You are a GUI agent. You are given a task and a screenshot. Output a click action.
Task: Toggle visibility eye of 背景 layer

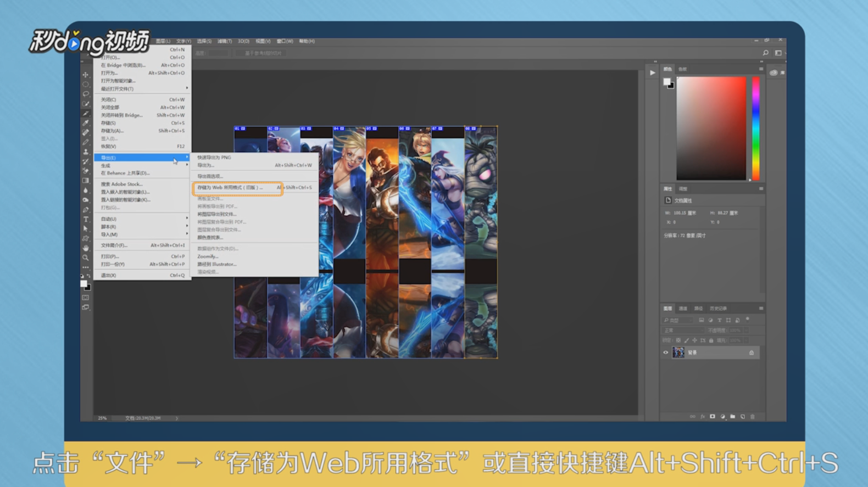[x=666, y=352]
